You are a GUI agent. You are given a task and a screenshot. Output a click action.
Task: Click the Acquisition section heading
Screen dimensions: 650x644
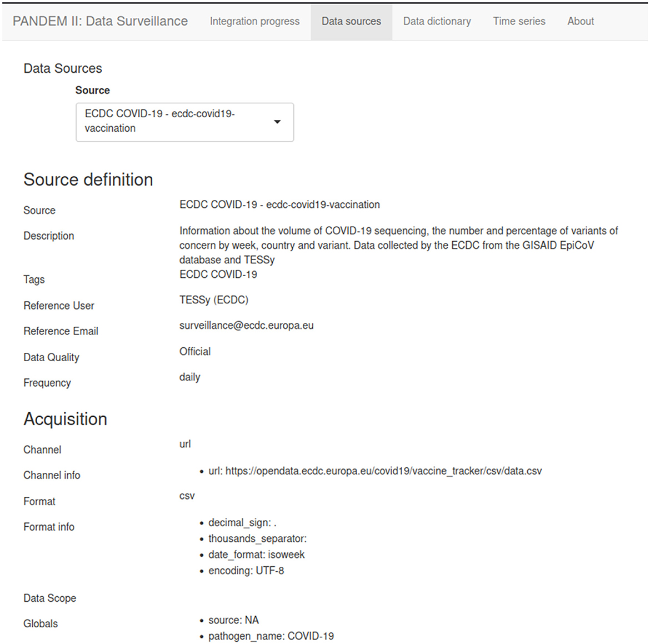pyautogui.click(x=66, y=419)
